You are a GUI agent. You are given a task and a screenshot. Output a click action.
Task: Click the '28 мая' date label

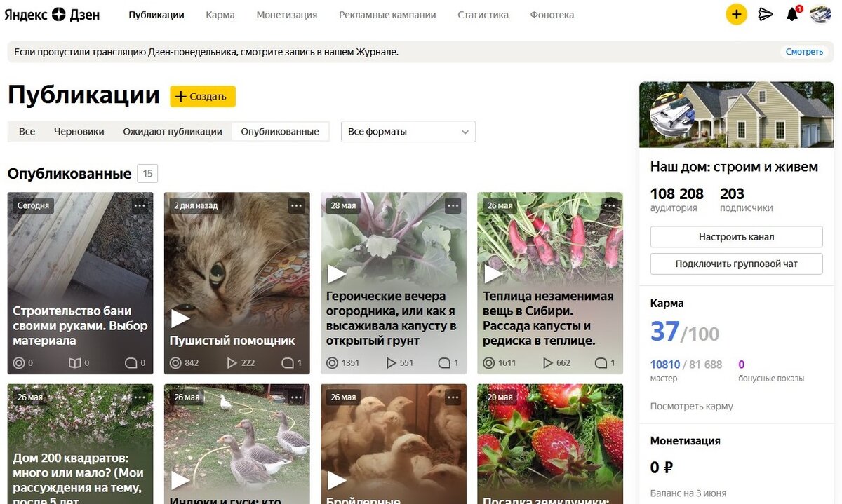pos(344,205)
